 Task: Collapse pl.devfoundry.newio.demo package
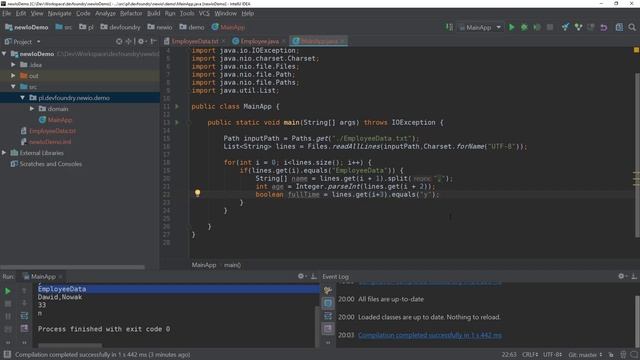[22, 98]
